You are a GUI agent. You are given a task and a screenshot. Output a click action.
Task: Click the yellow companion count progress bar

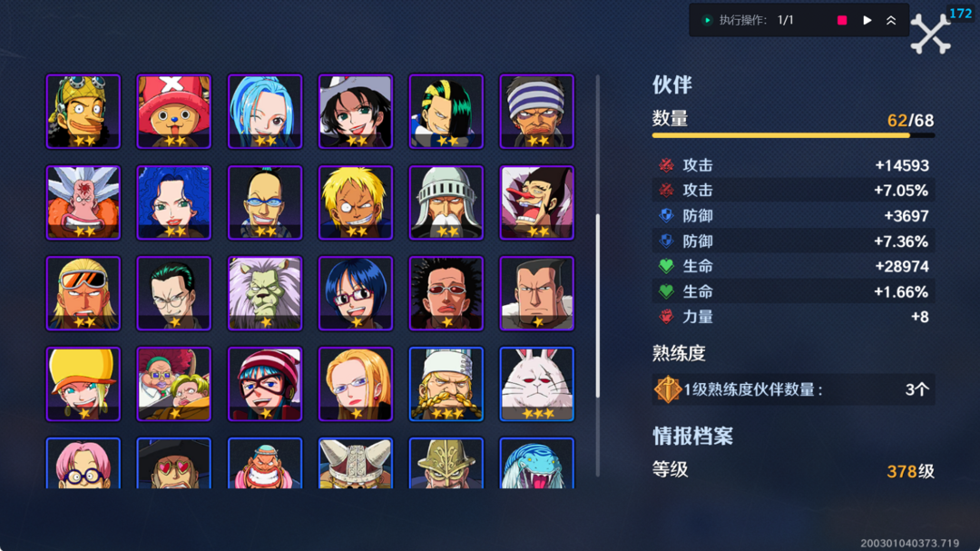tap(793, 135)
